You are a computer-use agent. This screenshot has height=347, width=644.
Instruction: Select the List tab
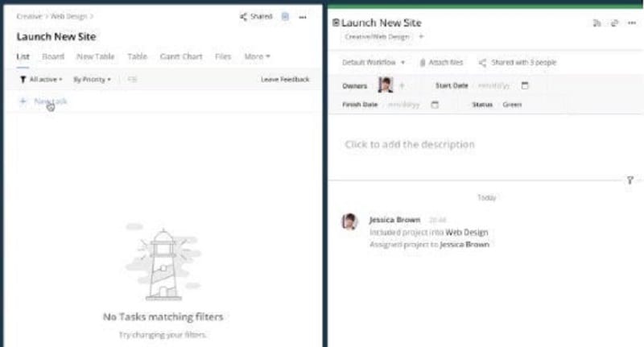click(x=23, y=56)
